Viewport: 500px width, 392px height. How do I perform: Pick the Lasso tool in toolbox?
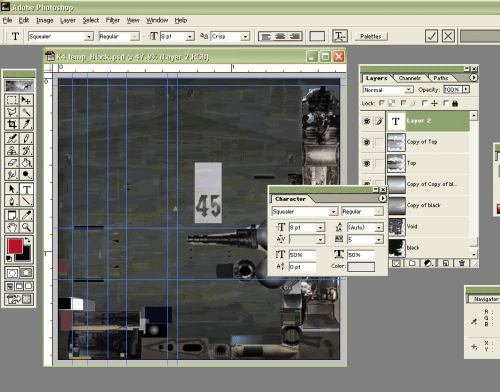click(12, 112)
